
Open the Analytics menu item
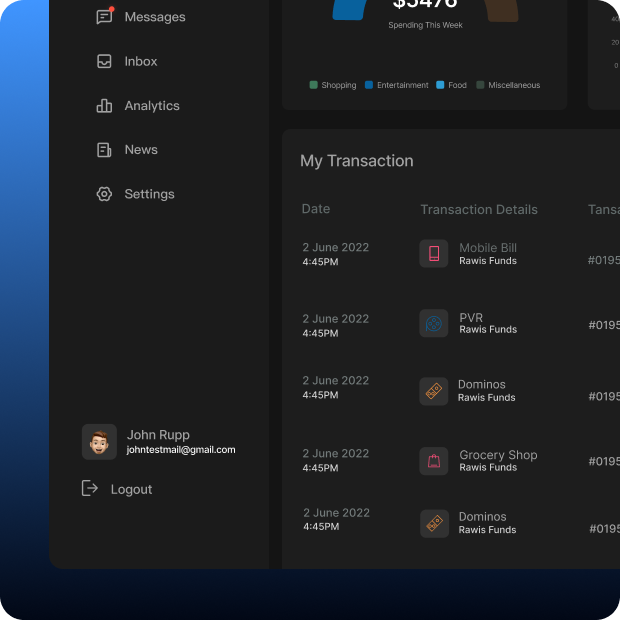click(151, 106)
